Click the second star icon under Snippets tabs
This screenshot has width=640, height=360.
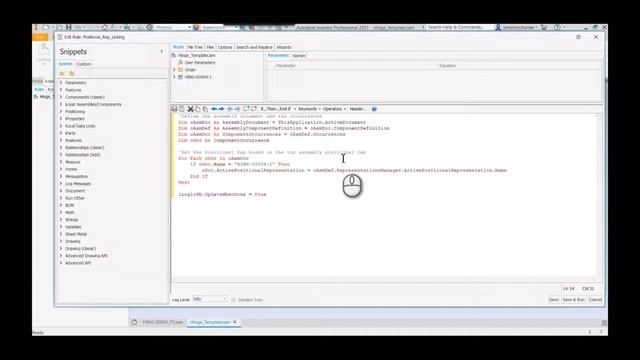[72, 73]
